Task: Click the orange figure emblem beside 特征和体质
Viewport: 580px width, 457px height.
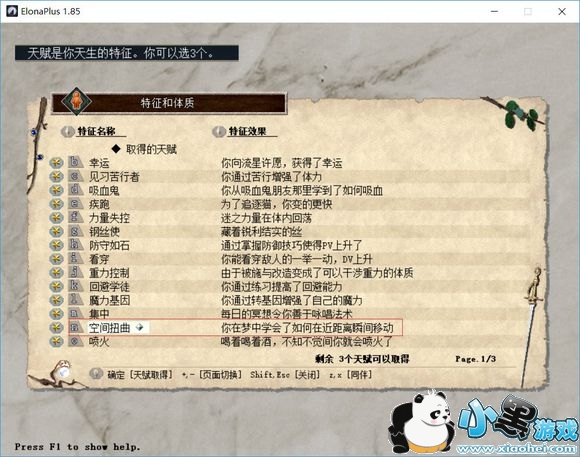Action: pyautogui.click(x=76, y=101)
